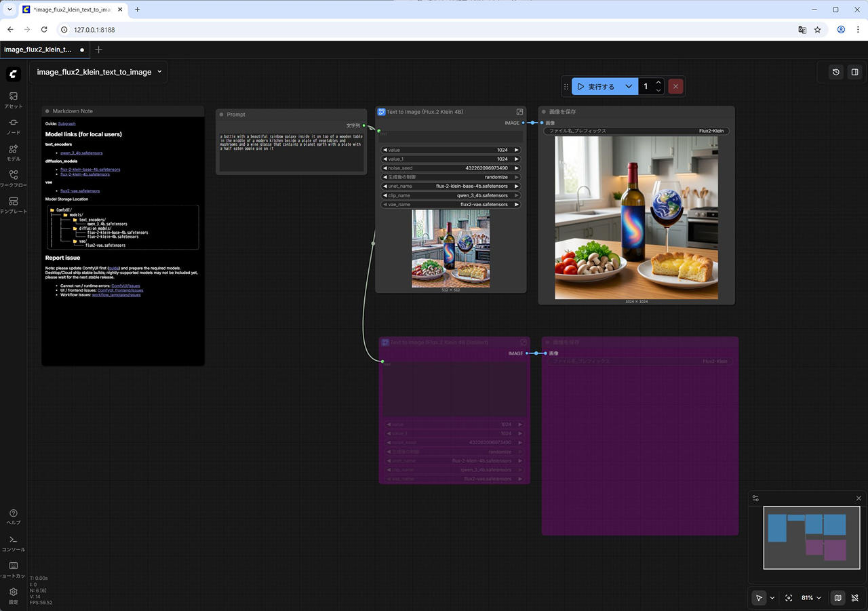Open the モデル (Models) sidebar panel
This screenshot has width=868, height=611.
coord(13,153)
